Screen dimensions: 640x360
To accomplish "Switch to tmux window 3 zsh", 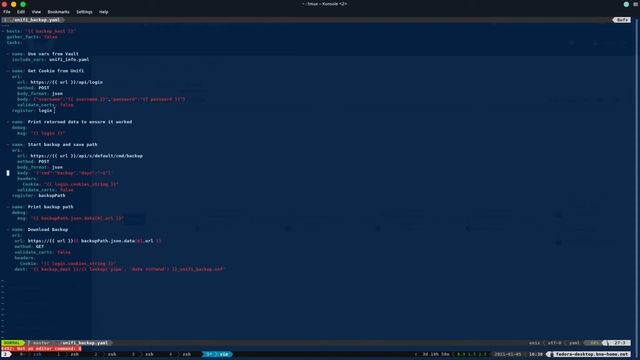I will click(144, 354).
